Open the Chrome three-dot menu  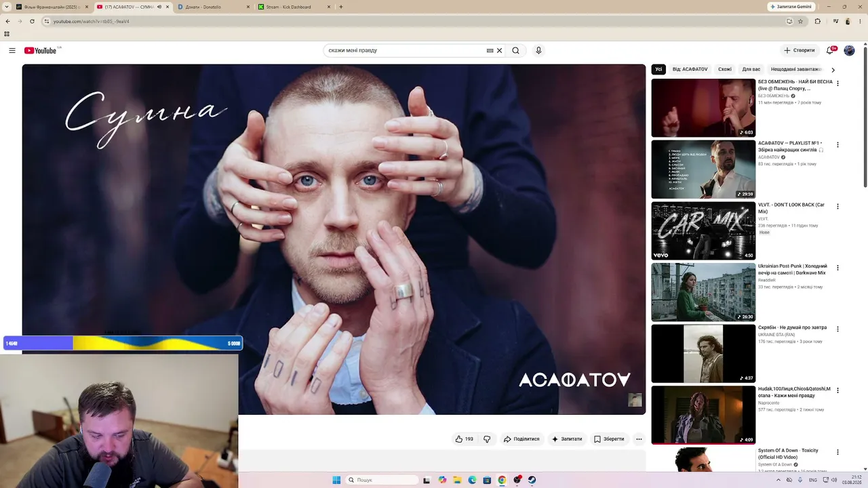pyautogui.click(x=861, y=21)
